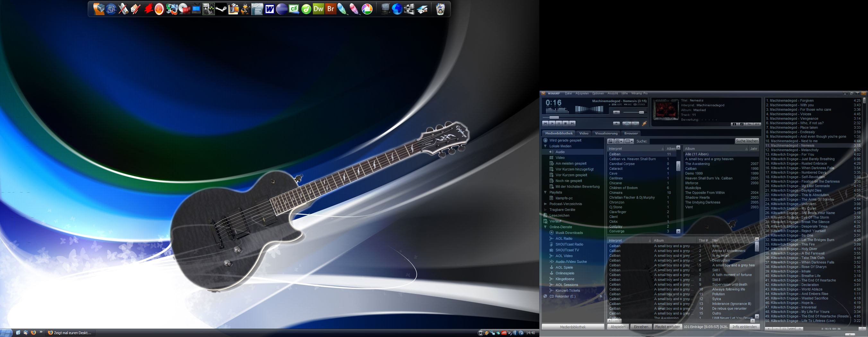
Task: Click the eject/open file button
Action: pos(617,124)
